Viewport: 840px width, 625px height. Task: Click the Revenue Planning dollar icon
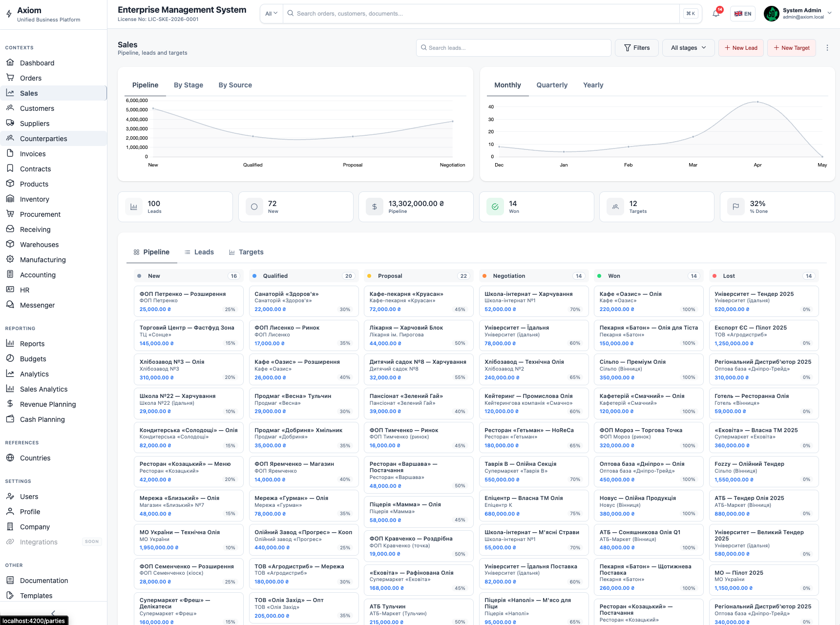click(x=10, y=404)
